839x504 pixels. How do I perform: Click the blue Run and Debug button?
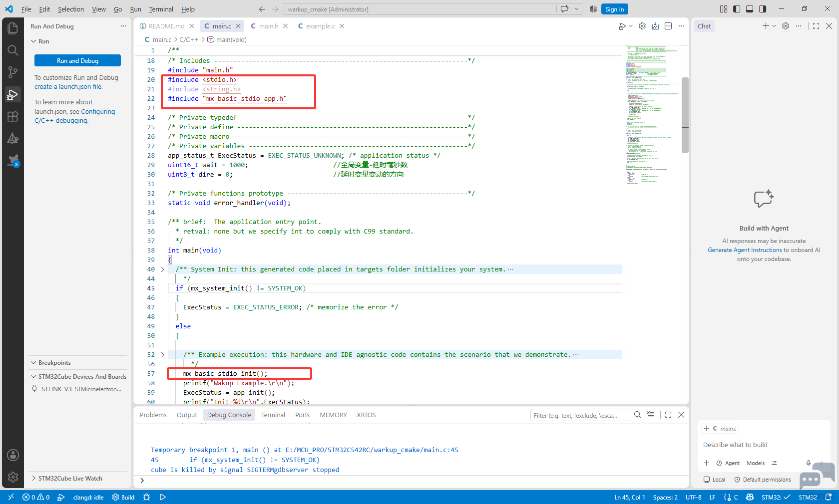[x=77, y=60]
